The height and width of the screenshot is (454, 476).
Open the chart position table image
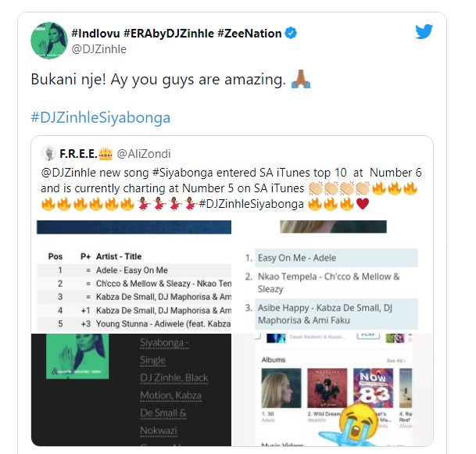point(134,277)
